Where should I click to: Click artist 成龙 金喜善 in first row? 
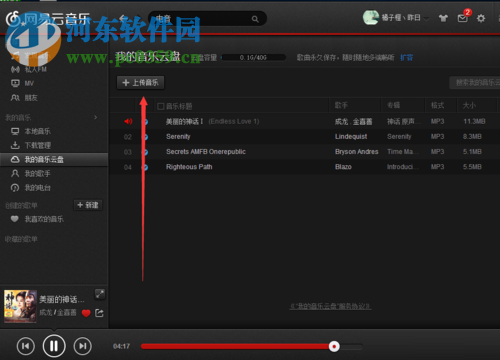[353, 122]
